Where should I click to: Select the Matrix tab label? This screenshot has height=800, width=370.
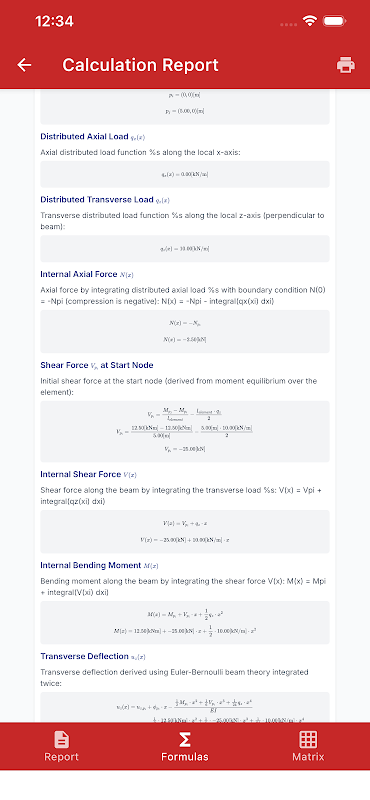tap(308, 757)
